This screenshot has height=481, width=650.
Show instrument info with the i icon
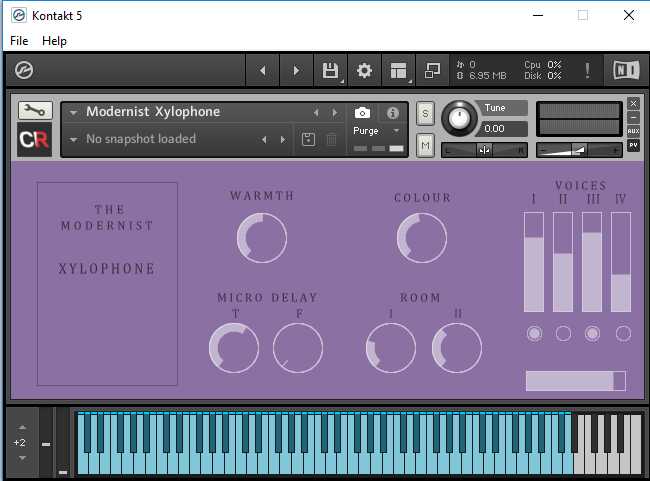tap(393, 113)
